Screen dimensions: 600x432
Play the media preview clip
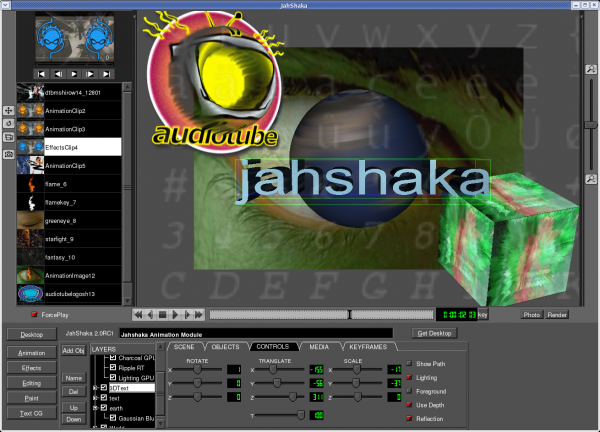(x=74, y=74)
